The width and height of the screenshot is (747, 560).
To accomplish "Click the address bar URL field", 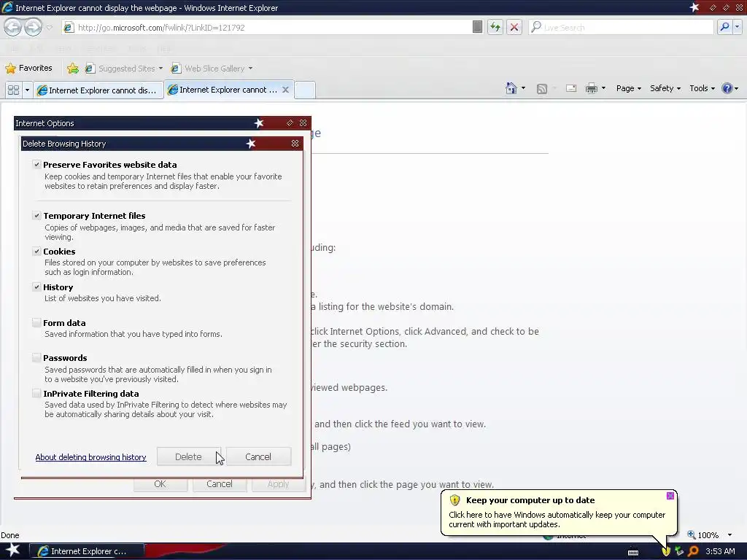I will point(267,28).
